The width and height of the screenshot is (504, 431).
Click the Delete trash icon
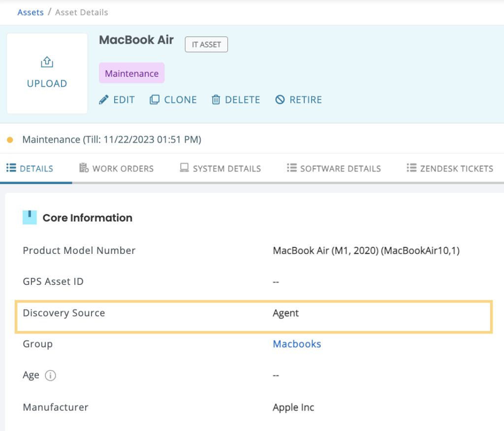[x=216, y=100]
